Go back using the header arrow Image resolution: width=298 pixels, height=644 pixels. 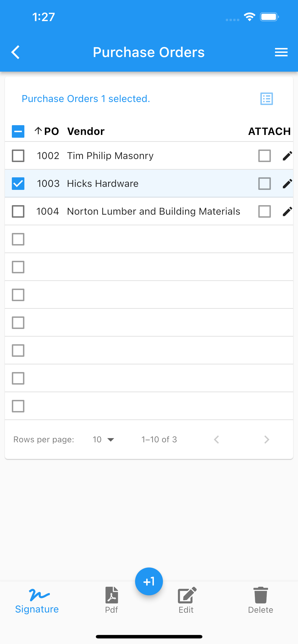pyautogui.click(x=16, y=52)
